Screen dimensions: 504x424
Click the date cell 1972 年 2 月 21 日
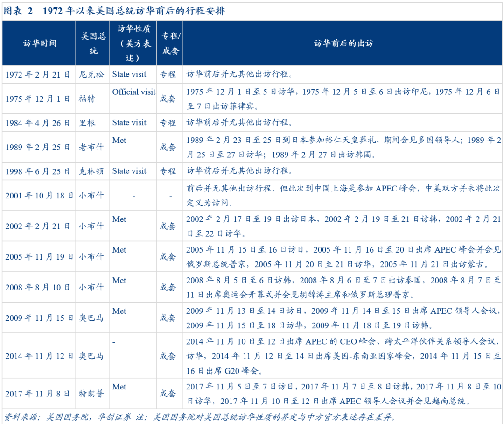point(39,74)
